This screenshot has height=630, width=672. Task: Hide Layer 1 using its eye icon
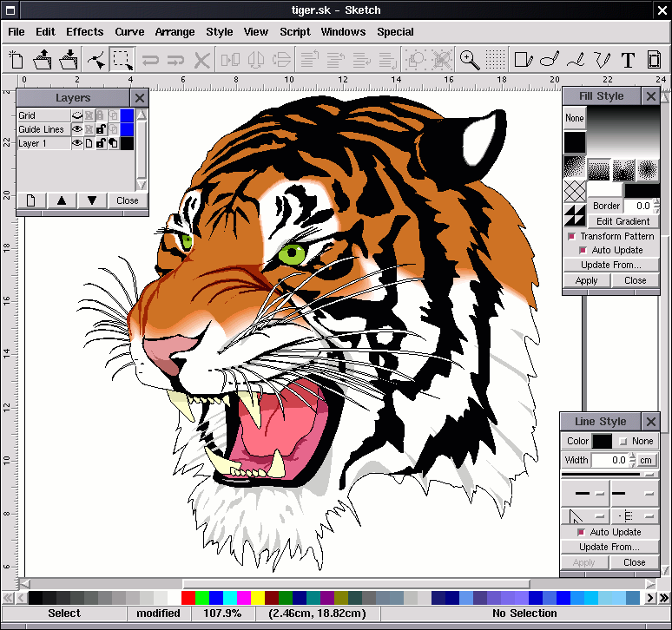coord(76,143)
